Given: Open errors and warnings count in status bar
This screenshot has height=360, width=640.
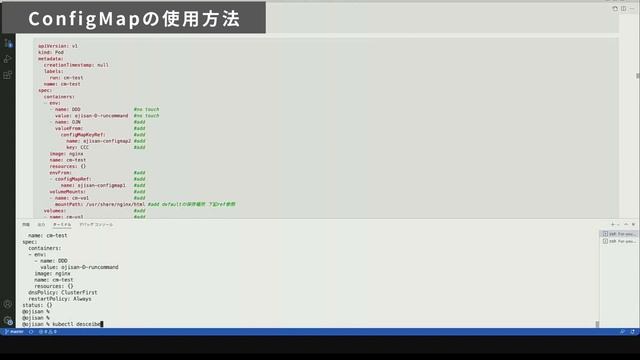Looking at the screenshot, I should 48,332.
